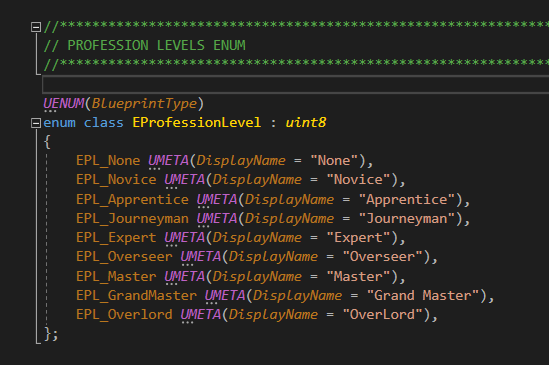The width and height of the screenshot is (549, 365).
Task: Click UMETA macro on the EPL_None line
Action: 168,161
